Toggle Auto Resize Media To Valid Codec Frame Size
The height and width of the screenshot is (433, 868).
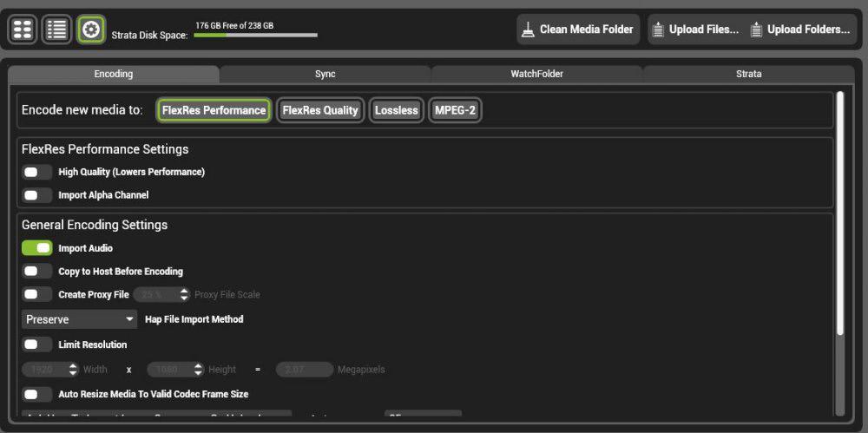pos(37,394)
